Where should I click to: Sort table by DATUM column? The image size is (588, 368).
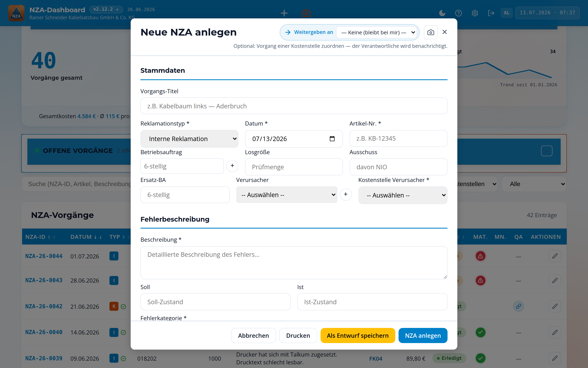86,237
